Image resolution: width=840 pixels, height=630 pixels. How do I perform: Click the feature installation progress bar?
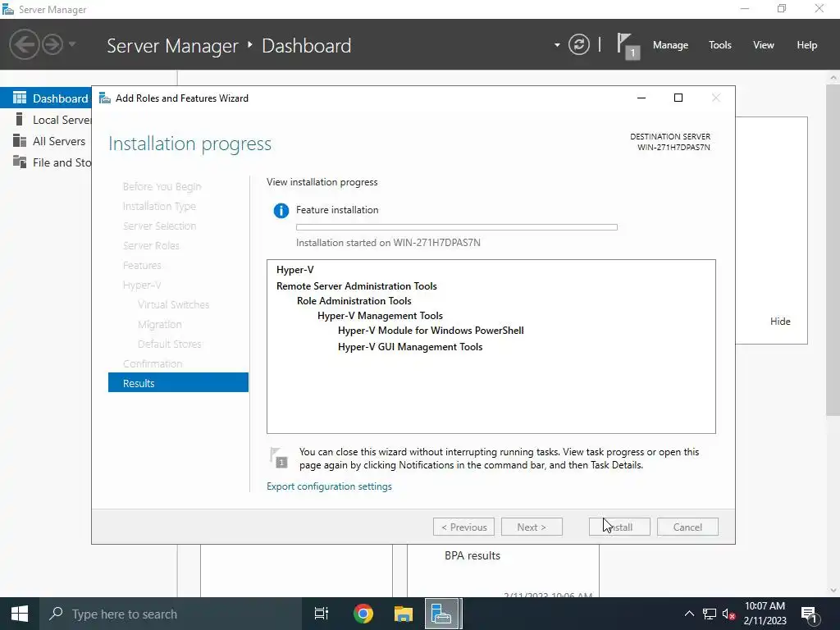(456, 227)
